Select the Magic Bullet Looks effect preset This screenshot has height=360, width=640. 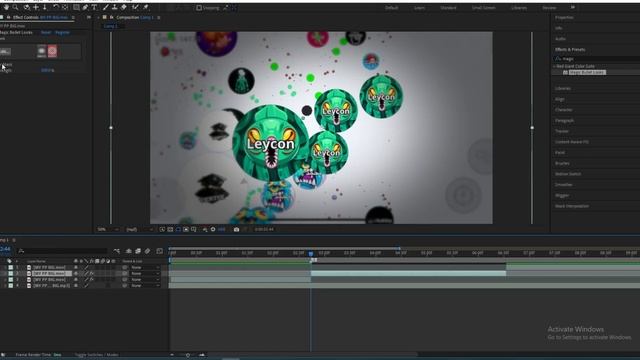[587, 72]
